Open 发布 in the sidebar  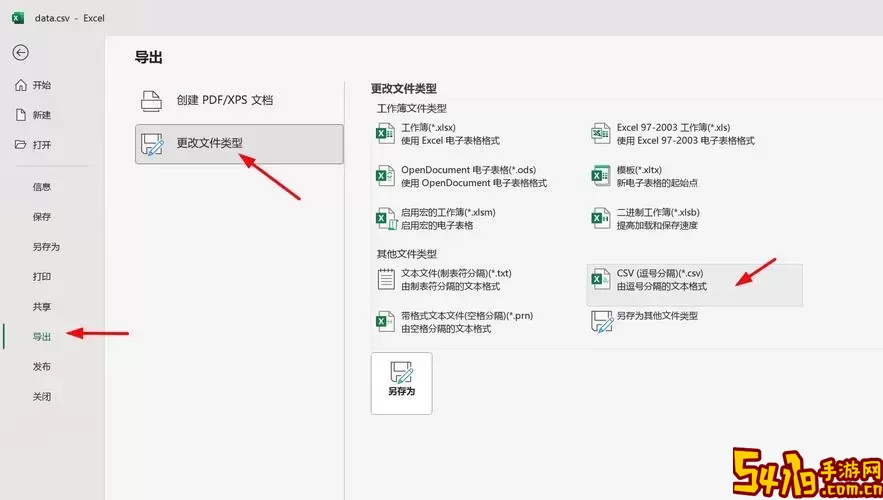(42, 367)
